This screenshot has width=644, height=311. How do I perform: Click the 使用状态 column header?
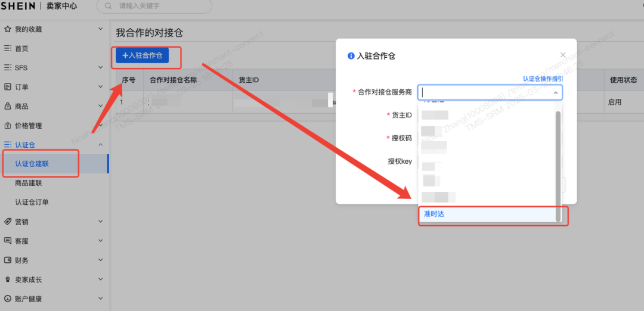(x=624, y=80)
